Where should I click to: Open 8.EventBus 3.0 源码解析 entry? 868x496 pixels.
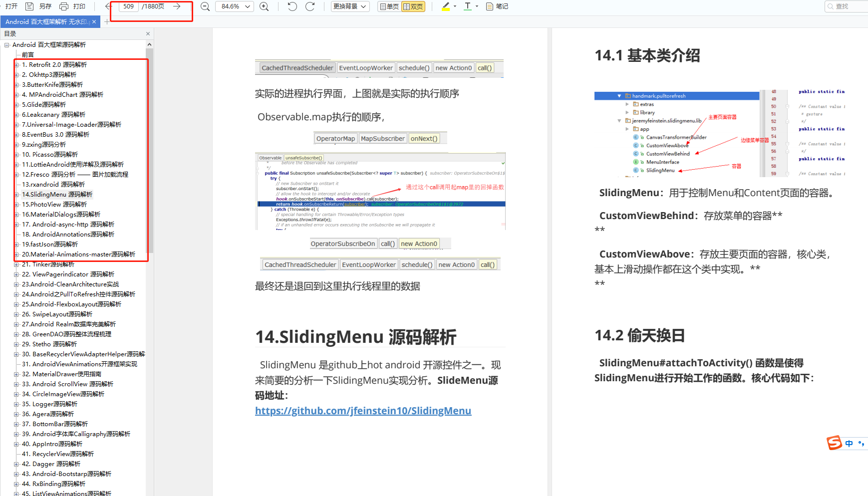pyautogui.click(x=55, y=135)
